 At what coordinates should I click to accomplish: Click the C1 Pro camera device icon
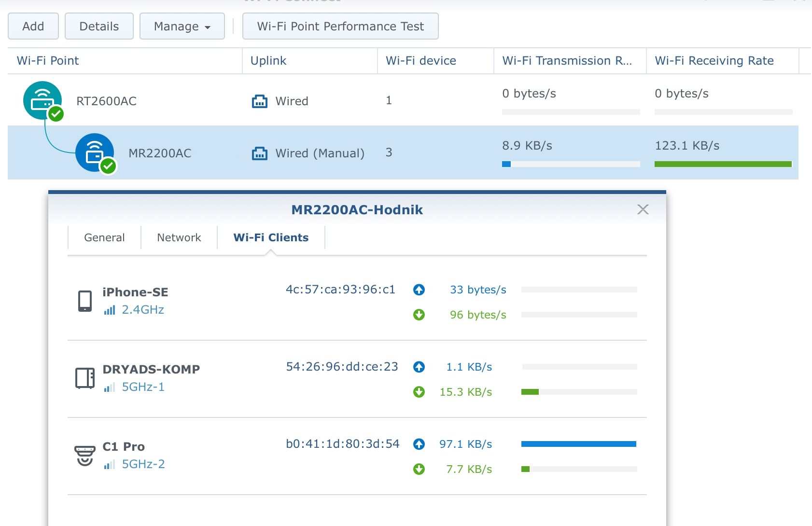pos(85,456)
